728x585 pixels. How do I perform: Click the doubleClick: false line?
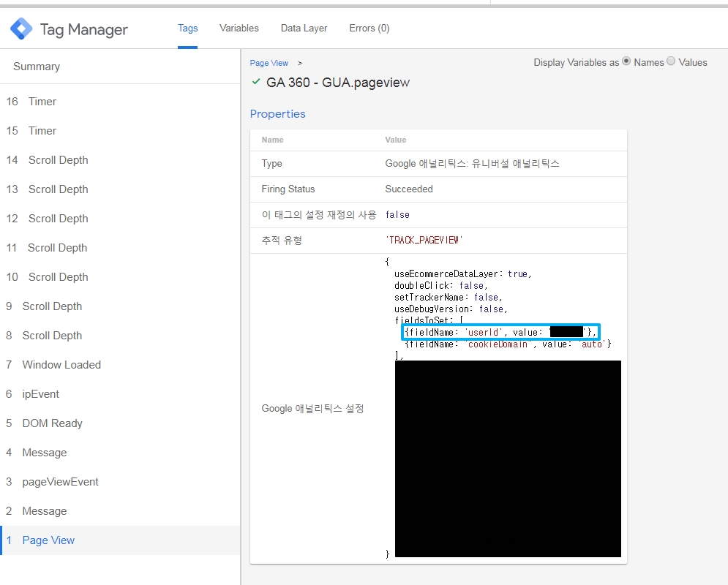(441, 285)
